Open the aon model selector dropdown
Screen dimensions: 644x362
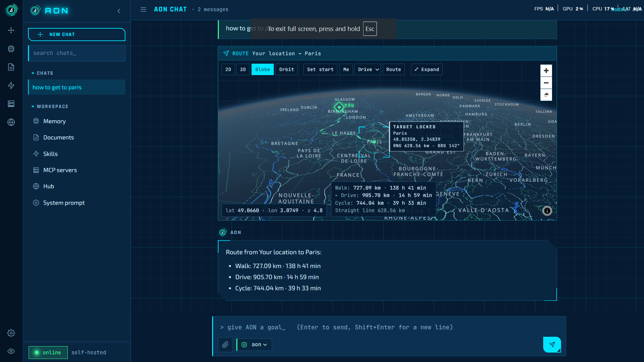pos(255,344)
